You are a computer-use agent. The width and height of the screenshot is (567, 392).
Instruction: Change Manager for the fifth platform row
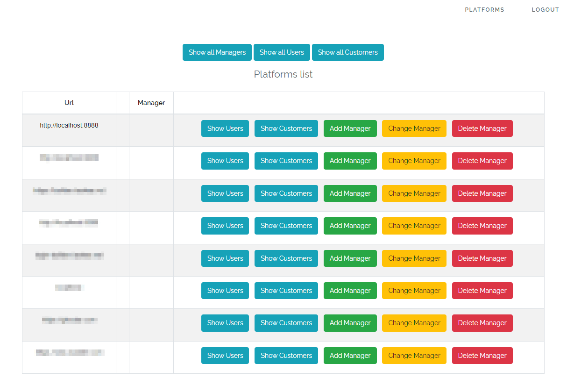pyautogui.click(x=414, y=258)
